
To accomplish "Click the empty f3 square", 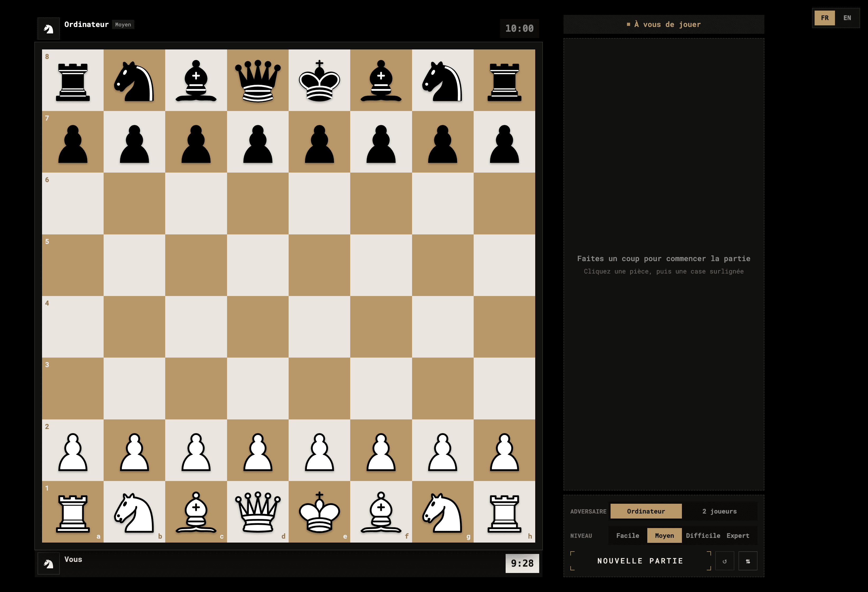I will [x=381, y=388].
